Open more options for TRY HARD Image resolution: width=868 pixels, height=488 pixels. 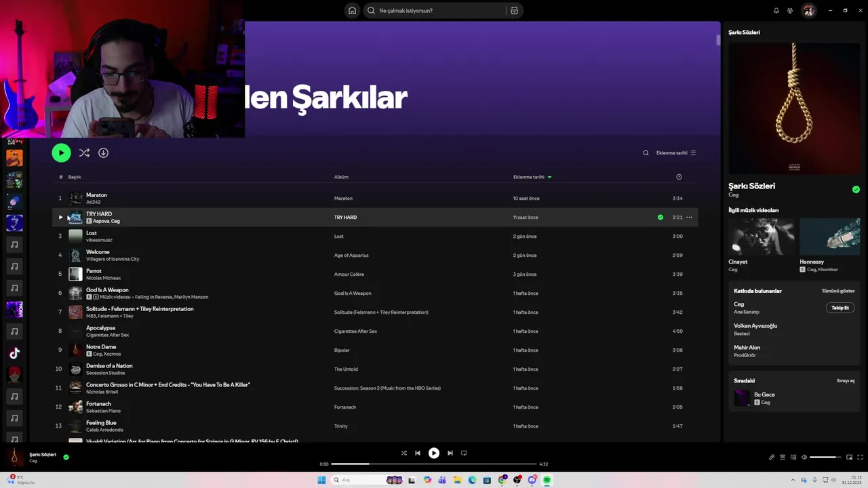(689, 217)
